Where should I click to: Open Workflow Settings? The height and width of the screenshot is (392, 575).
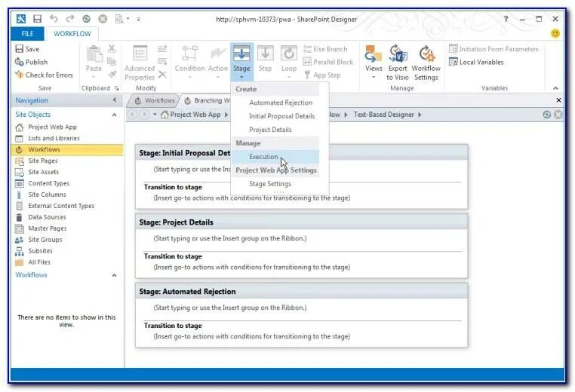coord(426,63)
